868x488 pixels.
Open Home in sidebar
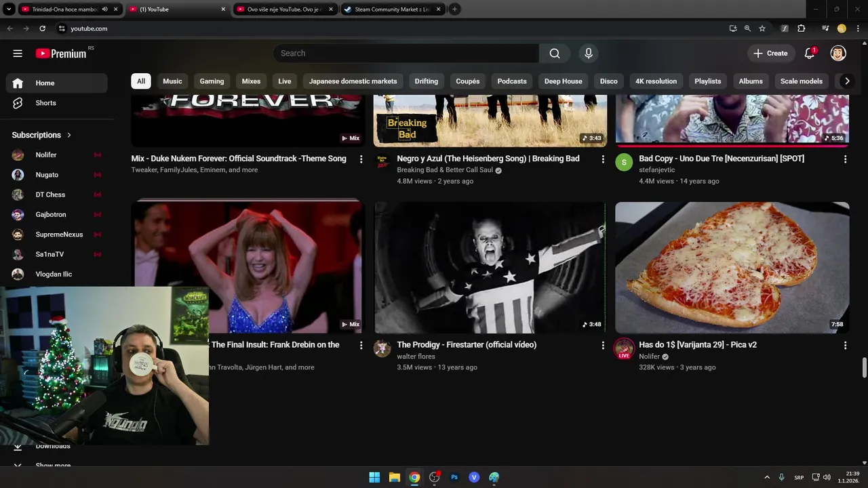[57, 83]
